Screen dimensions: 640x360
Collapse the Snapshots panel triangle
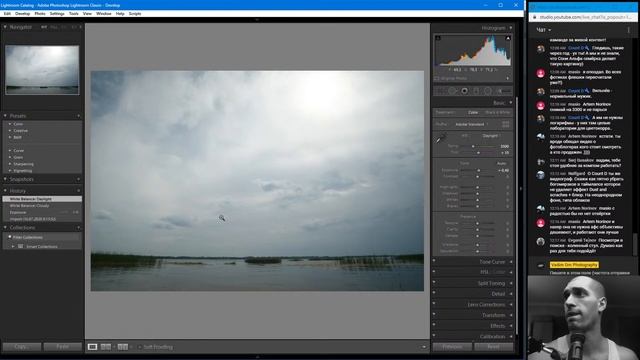point(5,179)
